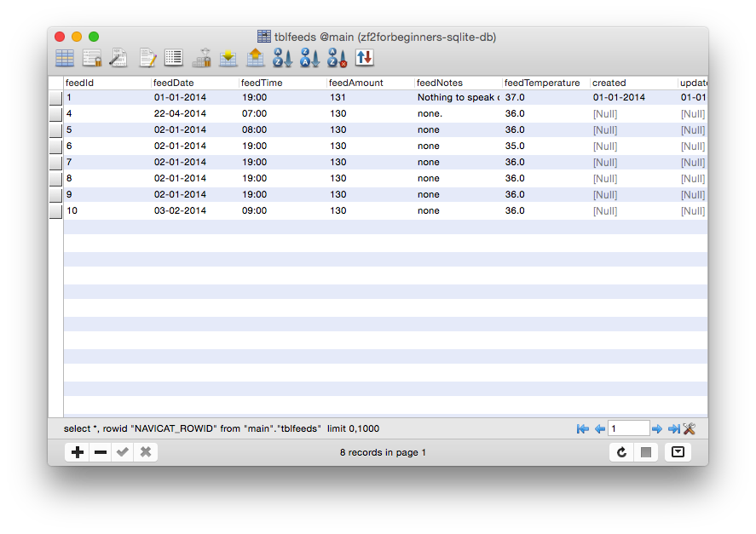Click the import data arrow icon
Screen dimensions: 756x534
tap(228, 58)
